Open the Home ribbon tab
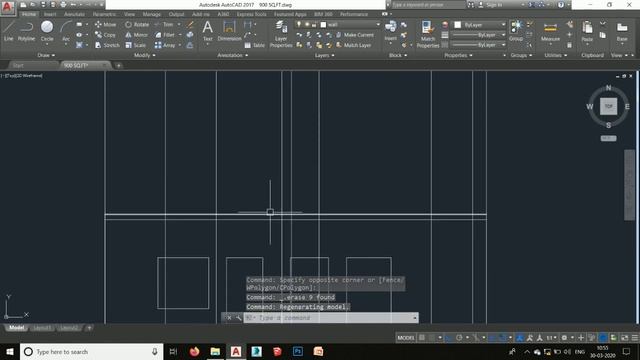This screenshot has width=640, height=360. pos(29,14)
